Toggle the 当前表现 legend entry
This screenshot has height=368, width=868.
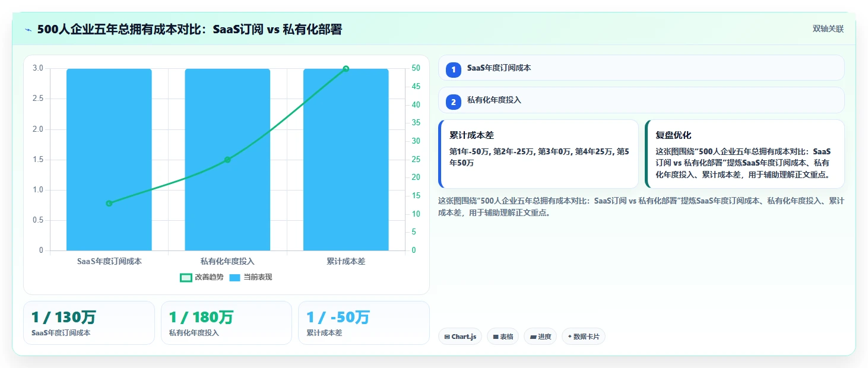tap(251, 277)
